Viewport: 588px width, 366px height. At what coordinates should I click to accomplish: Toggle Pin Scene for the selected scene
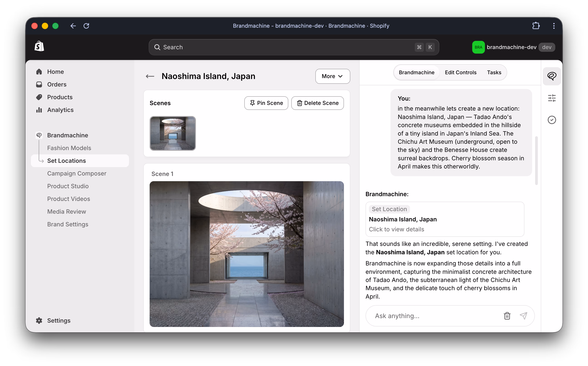[x=266, y=103]
